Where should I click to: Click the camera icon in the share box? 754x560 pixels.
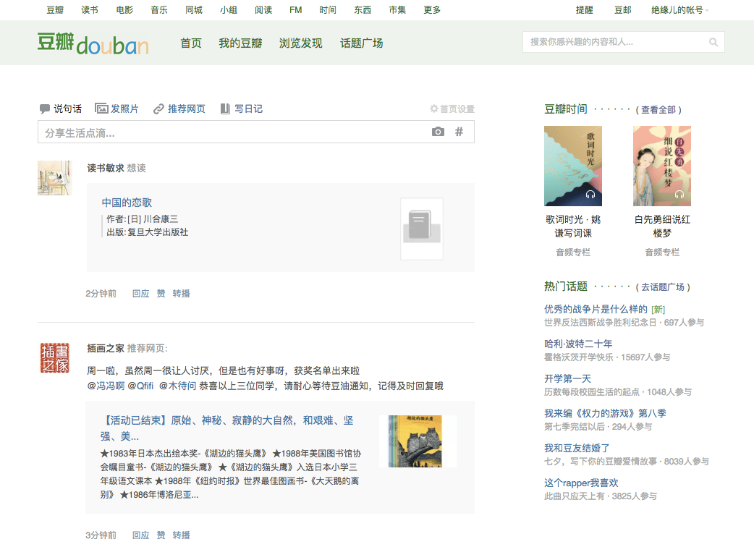(438, 132)
